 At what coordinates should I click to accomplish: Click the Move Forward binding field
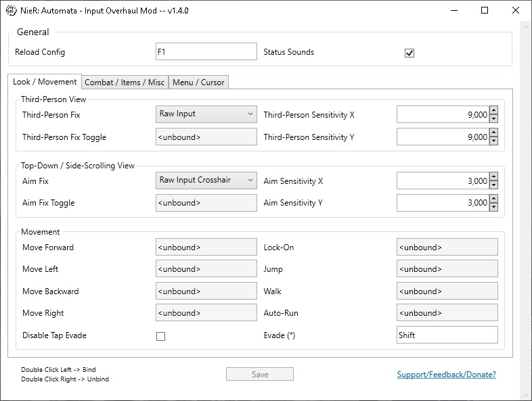206,247
